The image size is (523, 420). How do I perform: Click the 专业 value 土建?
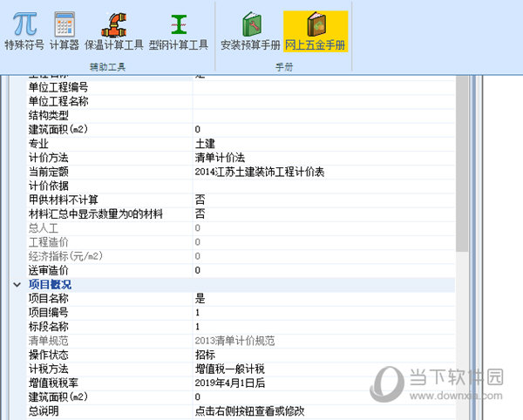(324, 144)
